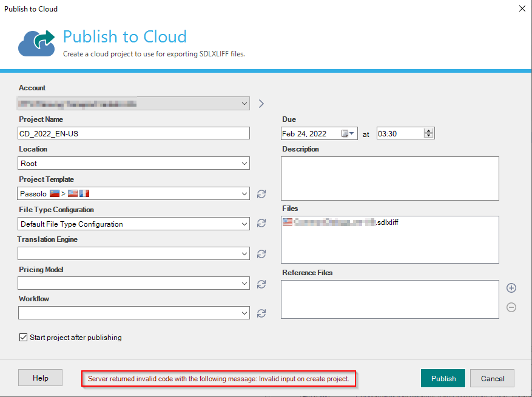Refresh the Project Template list
This screenshot has height=397, width=532.
[261, 193]
